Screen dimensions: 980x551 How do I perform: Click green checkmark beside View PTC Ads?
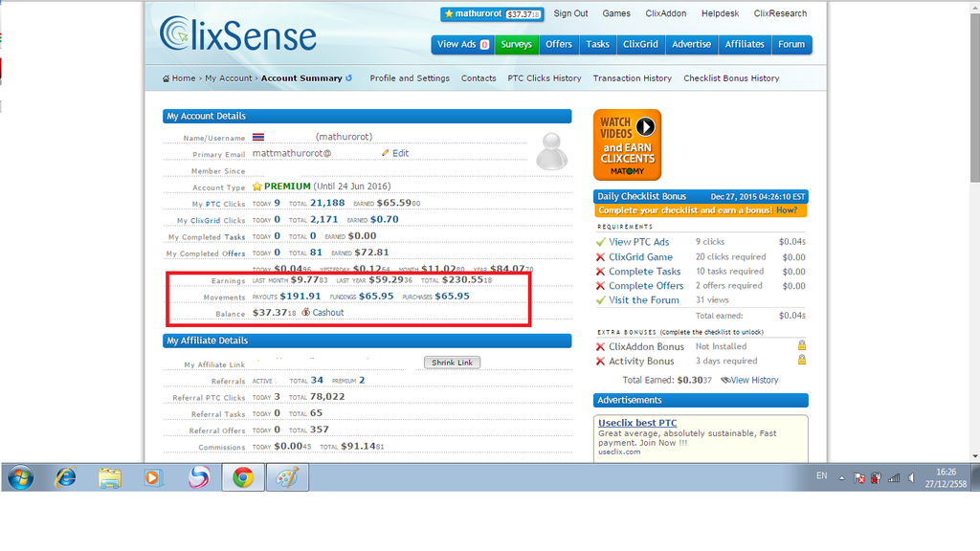tap(601, 242)
